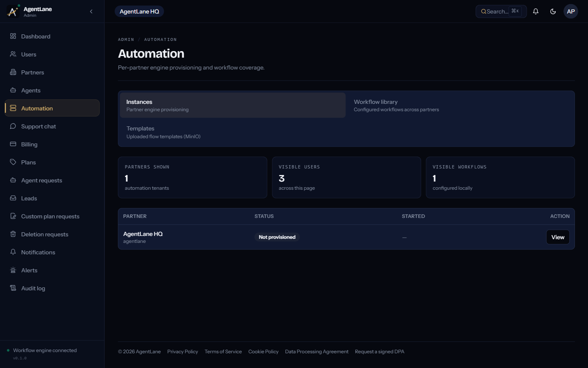
Task: Click the PARTNERS SHOWN stat card
Action: coord(192,177)
